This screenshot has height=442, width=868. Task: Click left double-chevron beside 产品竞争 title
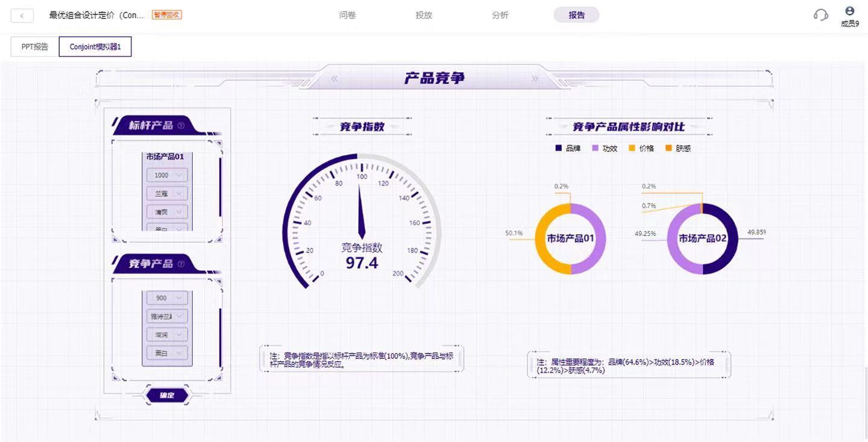(x=335, y=78)
